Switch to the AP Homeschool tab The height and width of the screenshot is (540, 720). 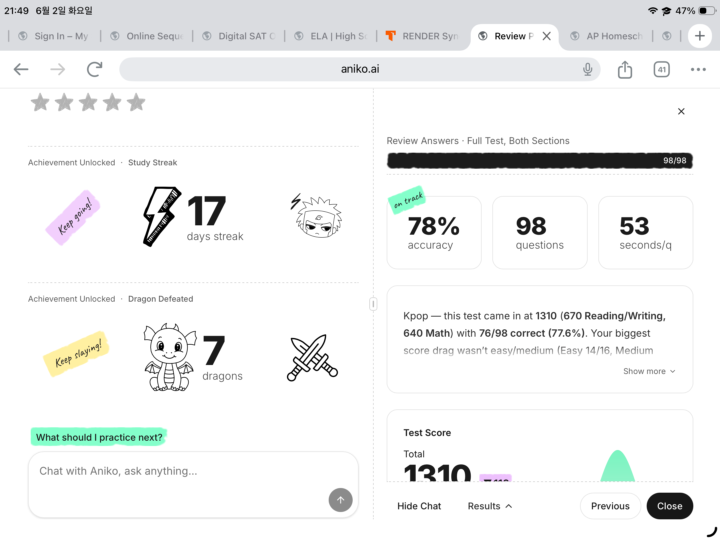pos(606,36)
